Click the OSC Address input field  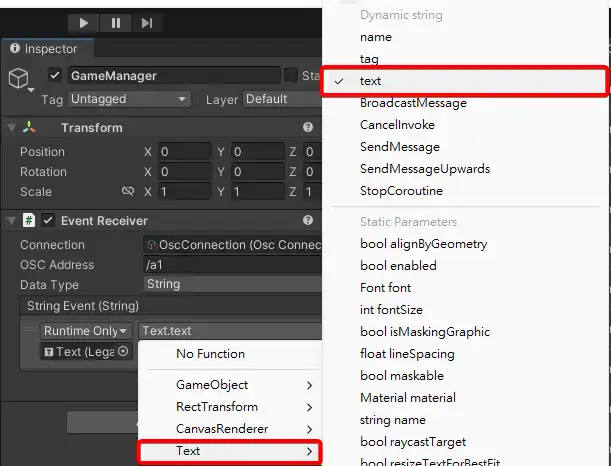pos(230,265)
